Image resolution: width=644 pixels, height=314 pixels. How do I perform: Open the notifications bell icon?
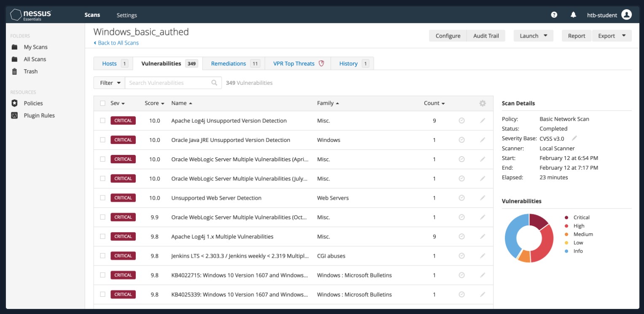pyautogui.click(x=573, y=15)
